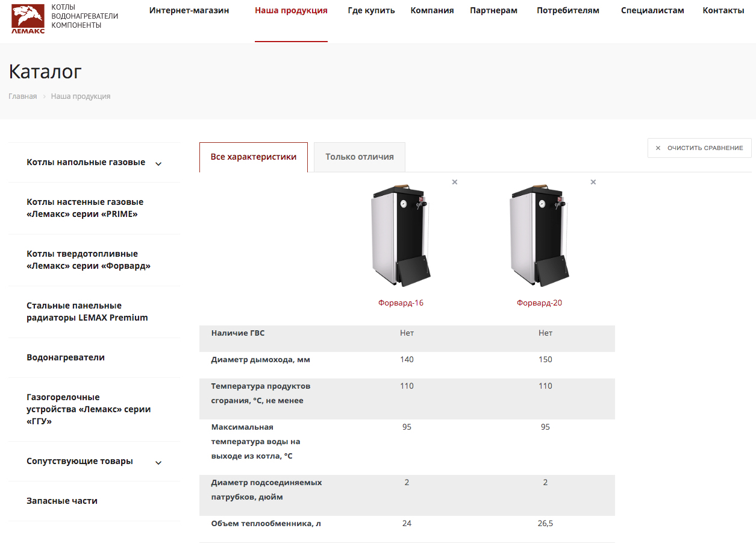Open the Контакты menu item
The width and height of the screenshot is (756, 543).
723,10
